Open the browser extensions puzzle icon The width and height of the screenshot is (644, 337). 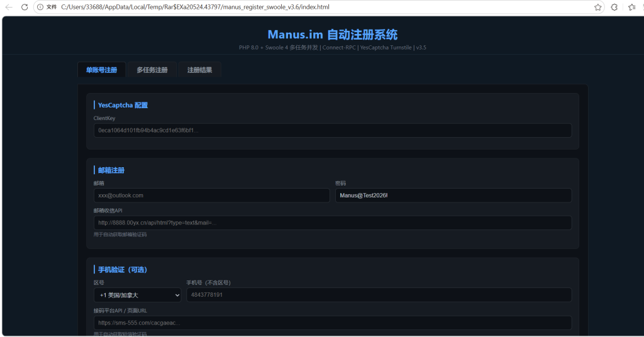pos(614,7)
